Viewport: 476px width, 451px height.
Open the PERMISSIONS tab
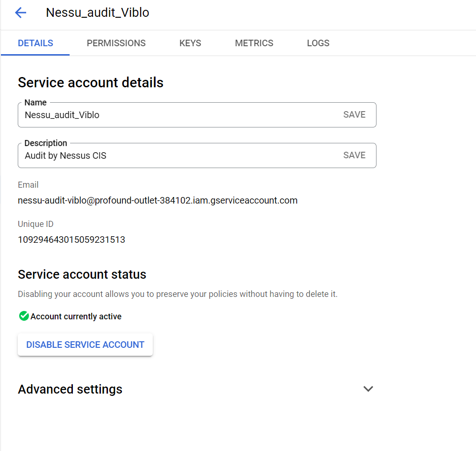pyautogui.click(x=116, y=43)
